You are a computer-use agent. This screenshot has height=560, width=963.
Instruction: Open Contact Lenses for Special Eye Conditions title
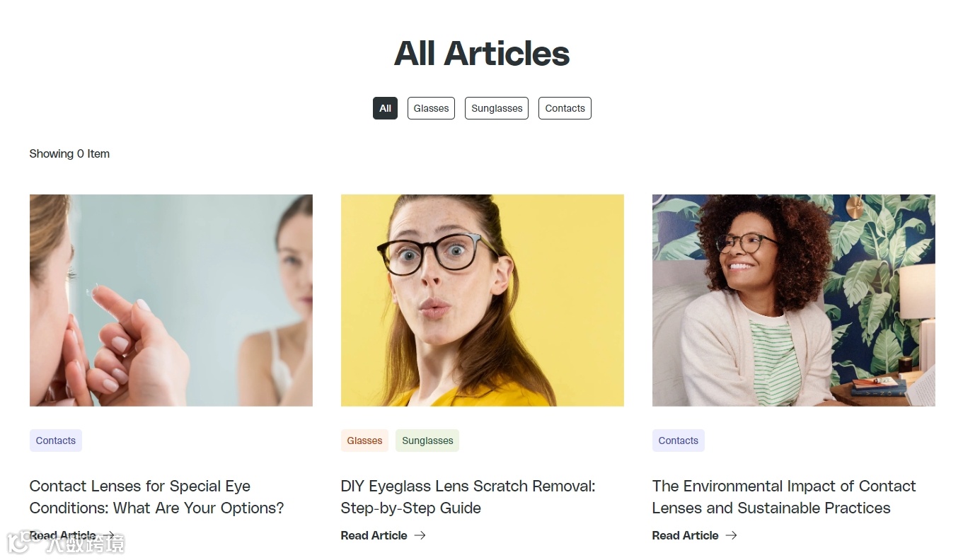click(157, 497)
